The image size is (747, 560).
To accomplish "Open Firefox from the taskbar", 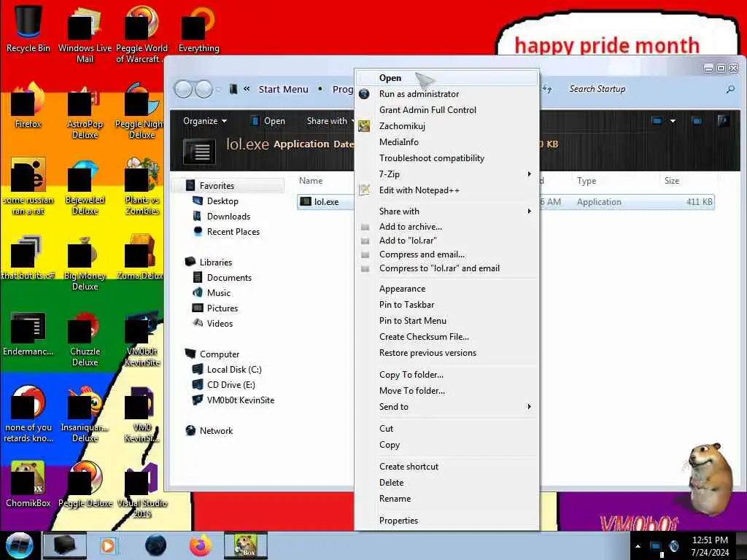I will [201, 545].
